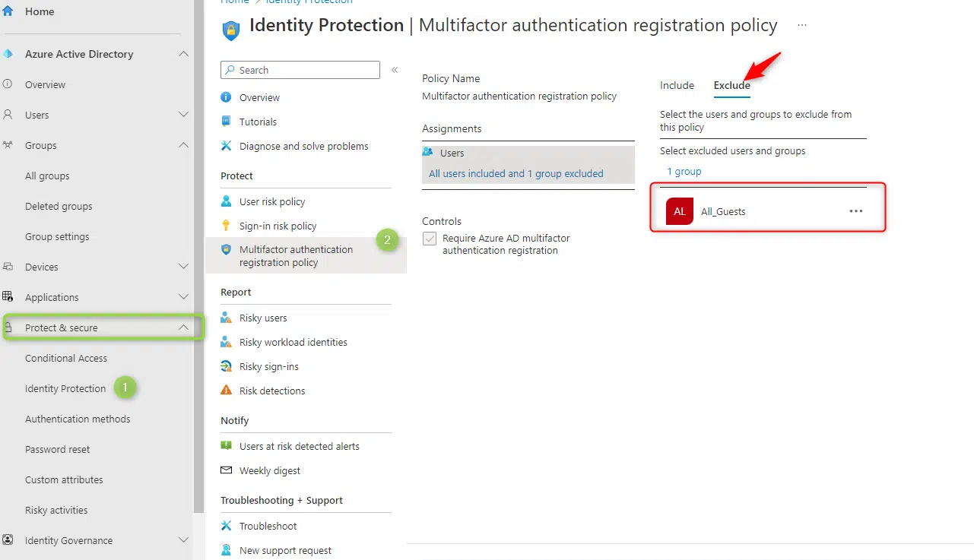
Task: Open Deleted groups in left nav
Action: (x=59, y=206)
